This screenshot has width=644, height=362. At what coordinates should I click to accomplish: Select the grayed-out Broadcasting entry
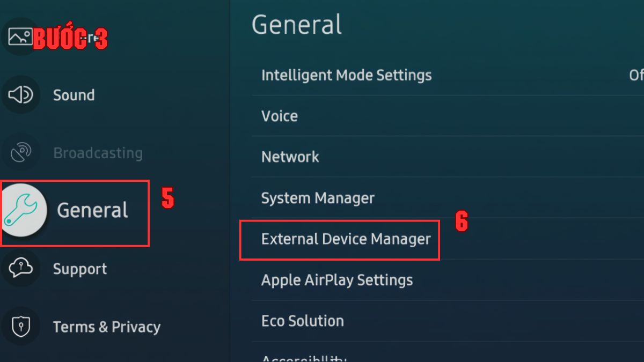pyautogui.click(x=98, y=152)
